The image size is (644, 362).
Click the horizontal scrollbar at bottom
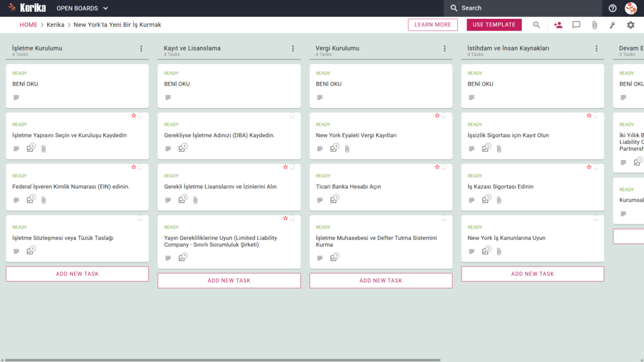(223, 360)
